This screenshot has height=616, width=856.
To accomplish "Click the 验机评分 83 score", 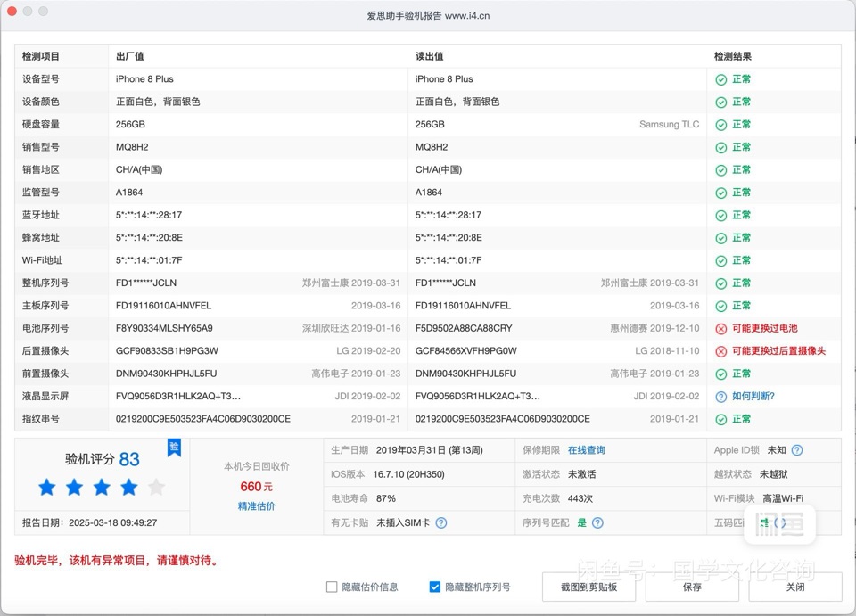I will (x=102, y=459).
